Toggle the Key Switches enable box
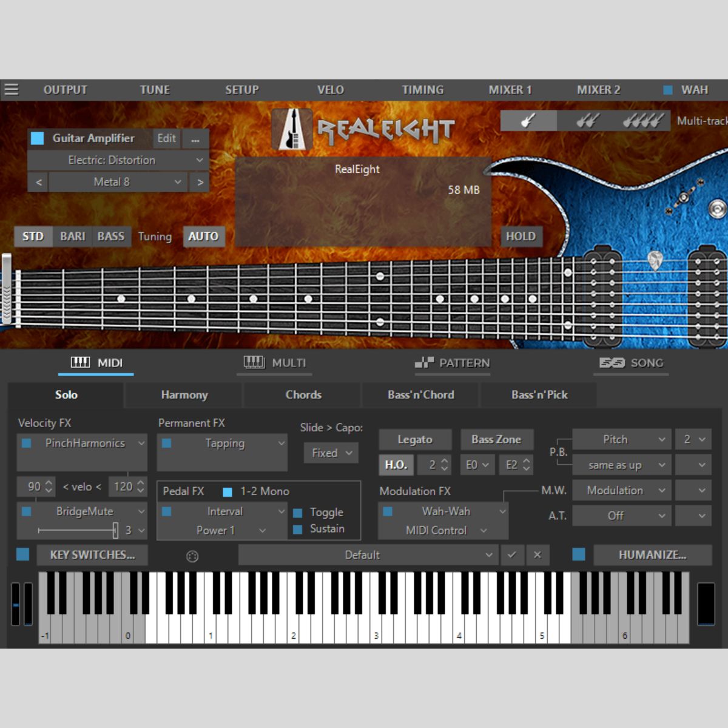The image size is (728, 728). 23,554
